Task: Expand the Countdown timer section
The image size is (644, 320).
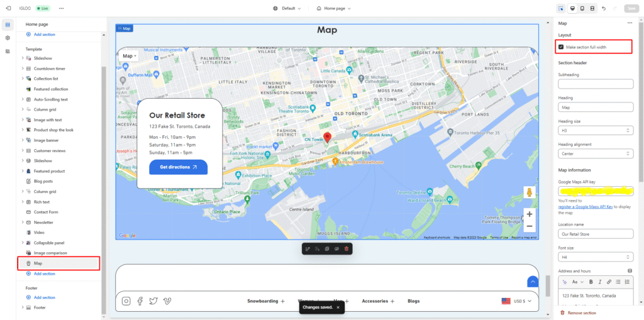Action: [23, 69]
